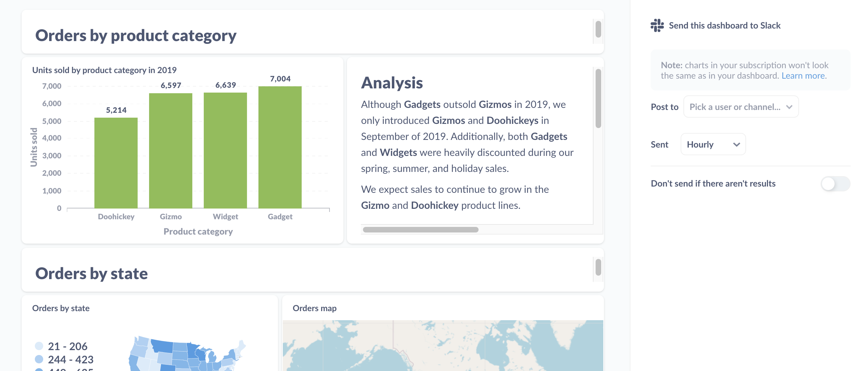This screenshot has width=868, height=371.
Task: Click the Slack logo icon
Action: 657,25
